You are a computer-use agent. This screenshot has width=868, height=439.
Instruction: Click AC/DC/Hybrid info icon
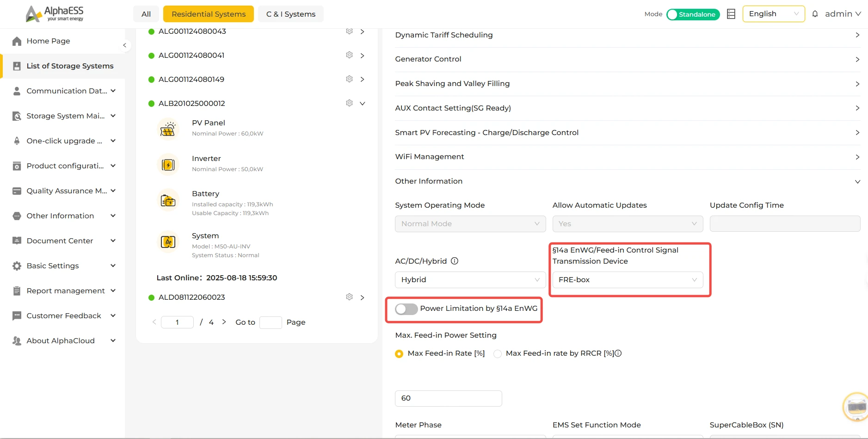pos(455,261)
